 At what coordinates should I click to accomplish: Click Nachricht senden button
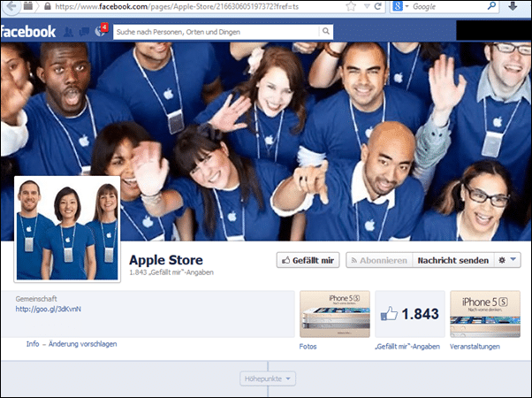tap(453, 260)
